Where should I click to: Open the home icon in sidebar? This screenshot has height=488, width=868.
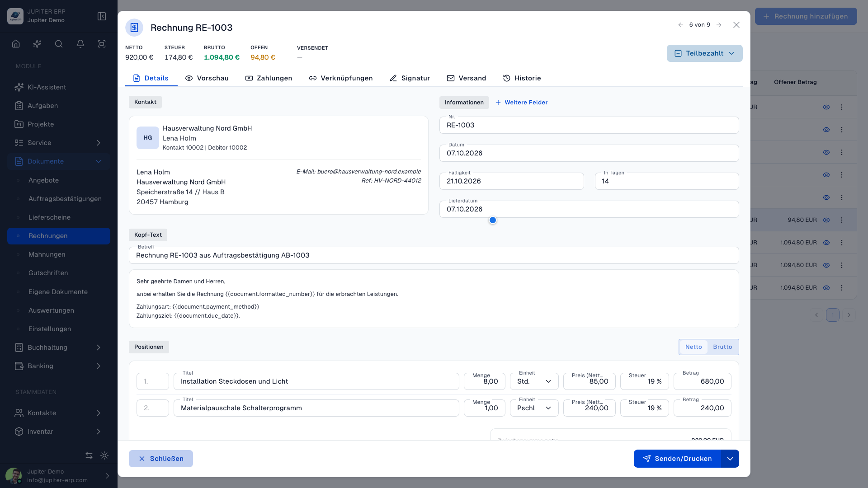tap(16, 44)
